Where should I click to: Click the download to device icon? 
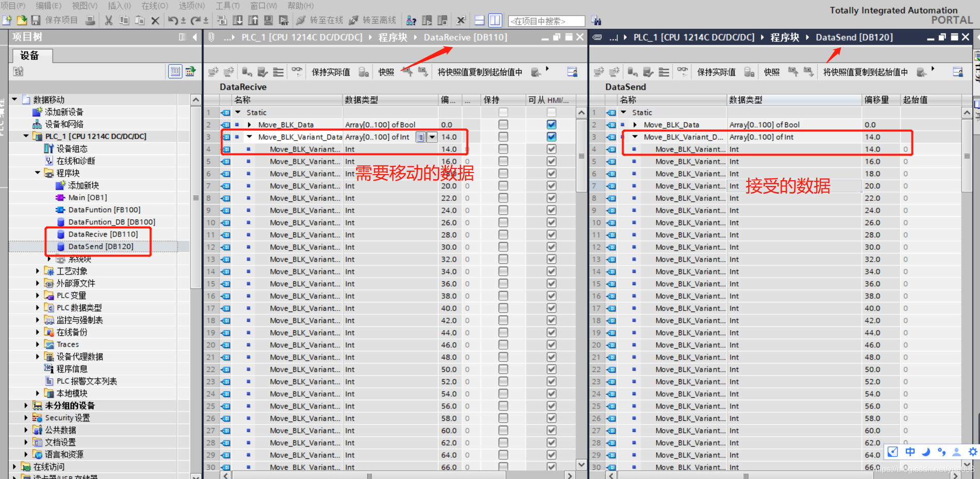tap(237, 20)
